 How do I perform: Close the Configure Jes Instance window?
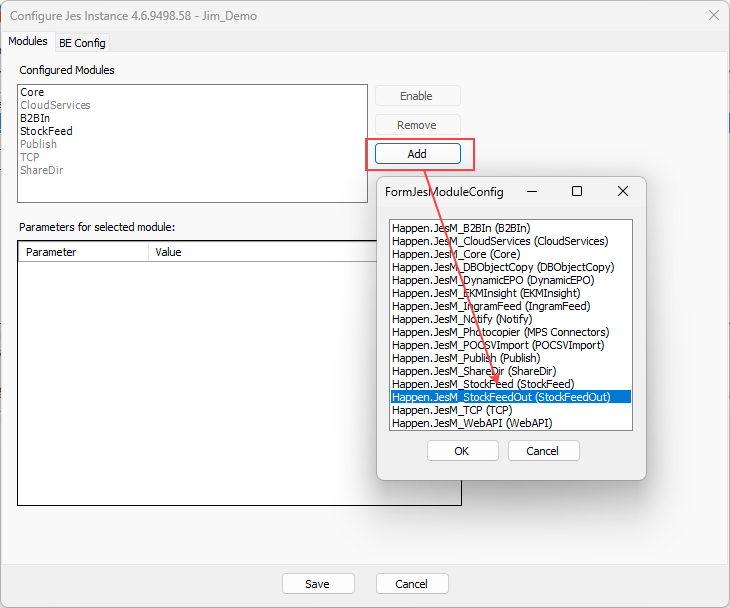(x=714, y=15)
